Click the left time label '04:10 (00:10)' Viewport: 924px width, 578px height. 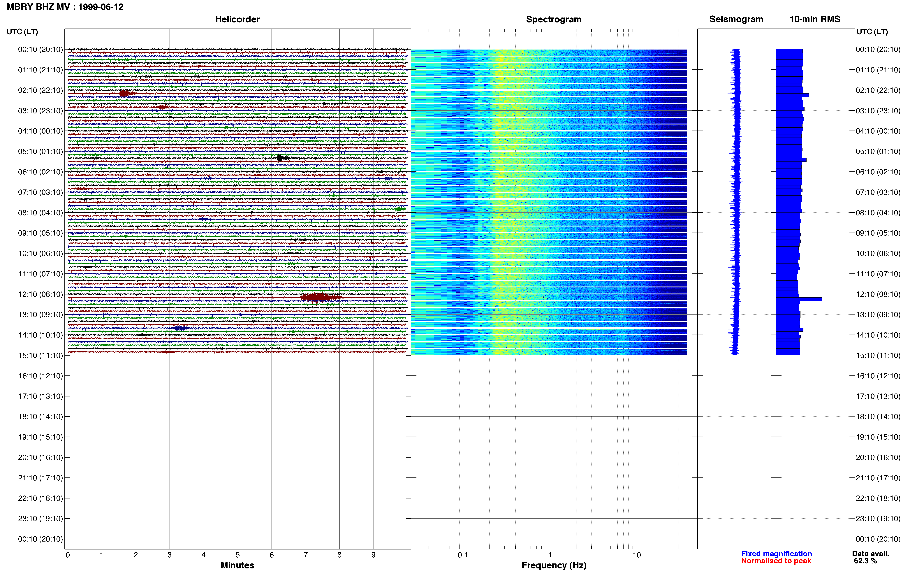click(40, 131)
